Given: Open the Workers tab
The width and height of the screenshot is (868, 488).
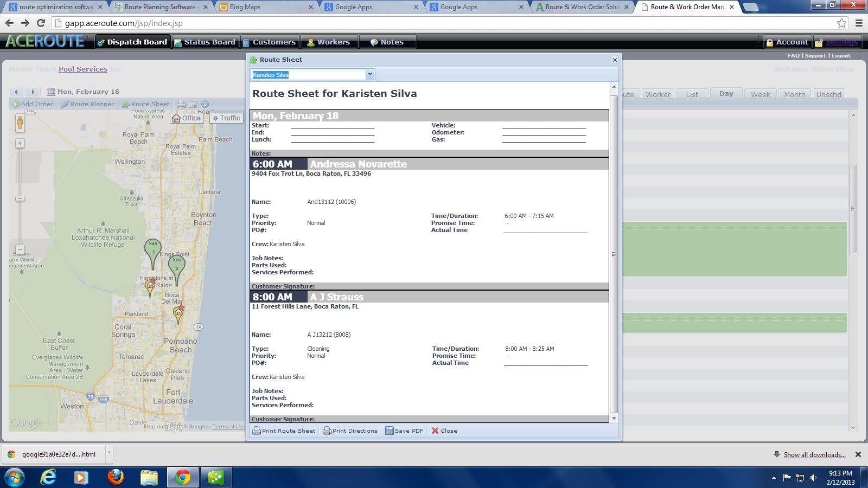Looking at the screenshot, I should [x=329, y=42].
